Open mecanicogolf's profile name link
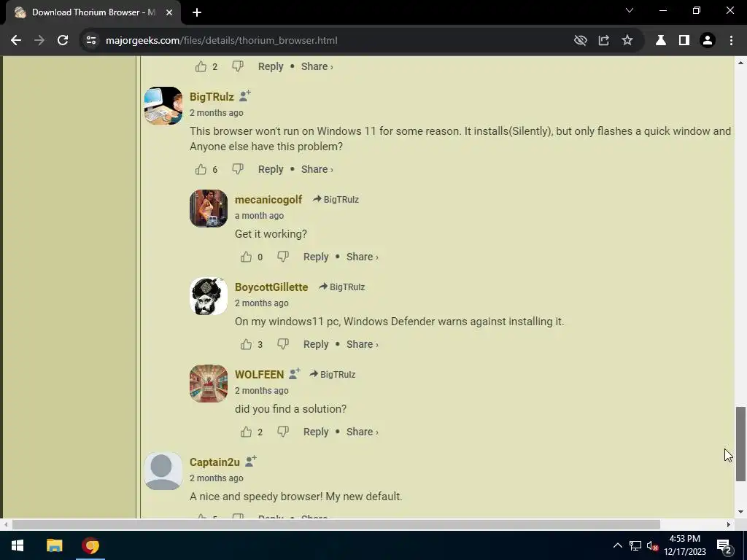747x560 pixels. point(268,200)
